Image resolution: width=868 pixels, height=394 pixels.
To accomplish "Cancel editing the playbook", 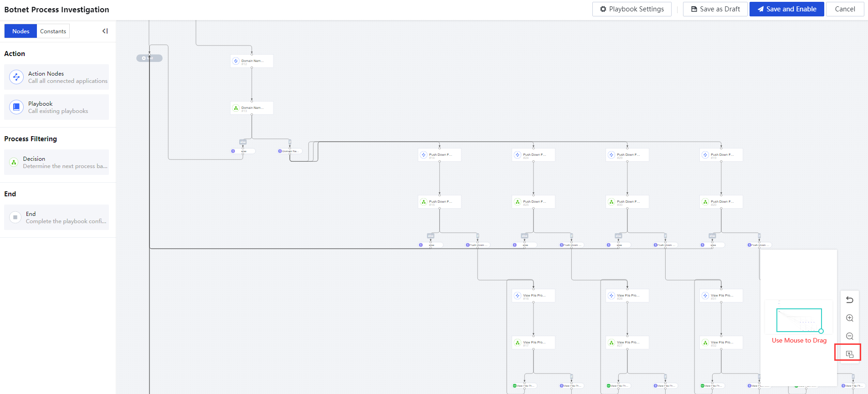I will click(845, 9).
